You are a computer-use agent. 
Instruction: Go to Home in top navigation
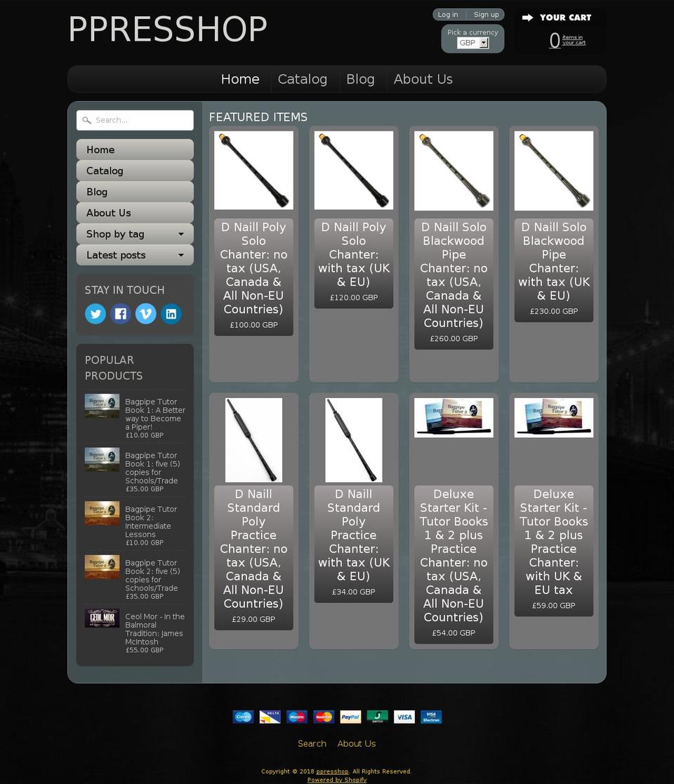point(240,79)
